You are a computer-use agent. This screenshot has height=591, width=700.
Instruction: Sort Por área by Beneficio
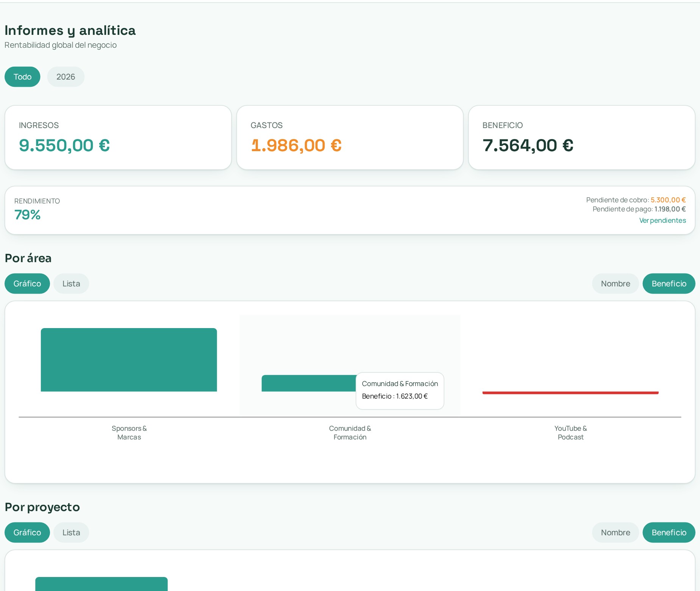click(x=669, y=284)
